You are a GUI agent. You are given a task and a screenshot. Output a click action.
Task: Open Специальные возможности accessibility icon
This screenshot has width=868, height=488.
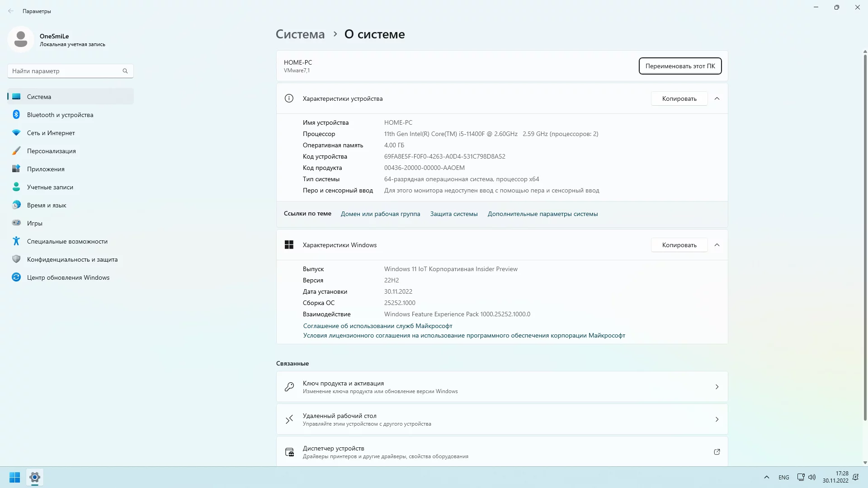(x=16, y=241)
